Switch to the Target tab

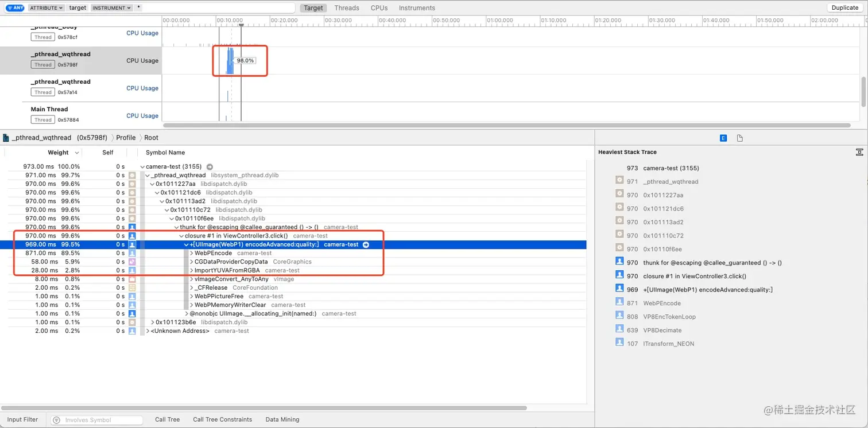[313, 8]
